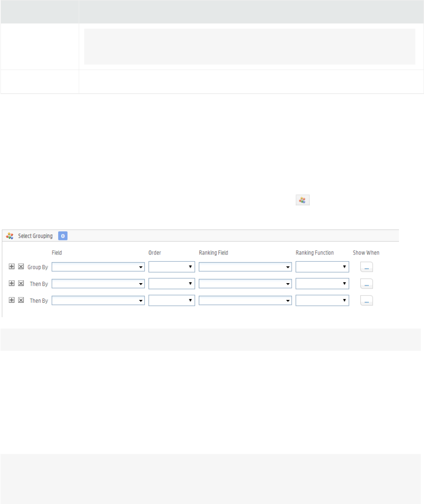Open Group By Ranking Function dropdown
The width and height of the screenshot is (424, 504).
pyautogui.click(x=322, y=267)
